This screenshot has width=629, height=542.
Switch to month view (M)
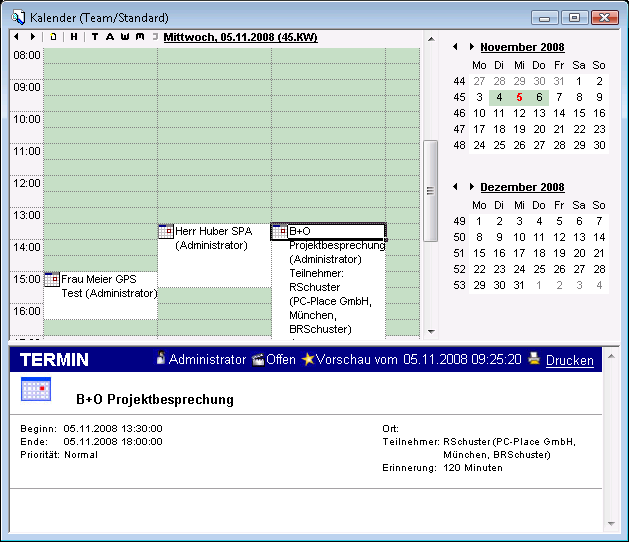140,37
